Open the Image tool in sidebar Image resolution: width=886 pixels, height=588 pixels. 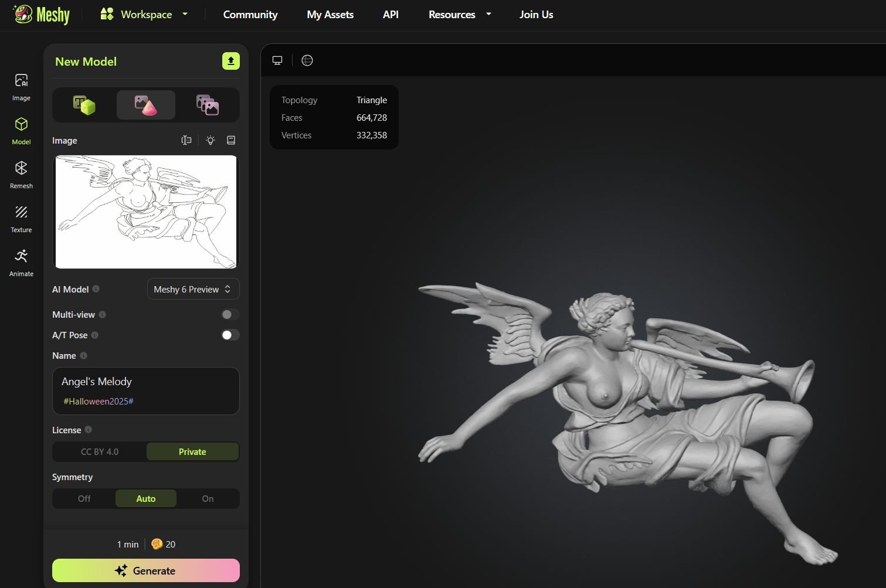(x=21, y=86)
